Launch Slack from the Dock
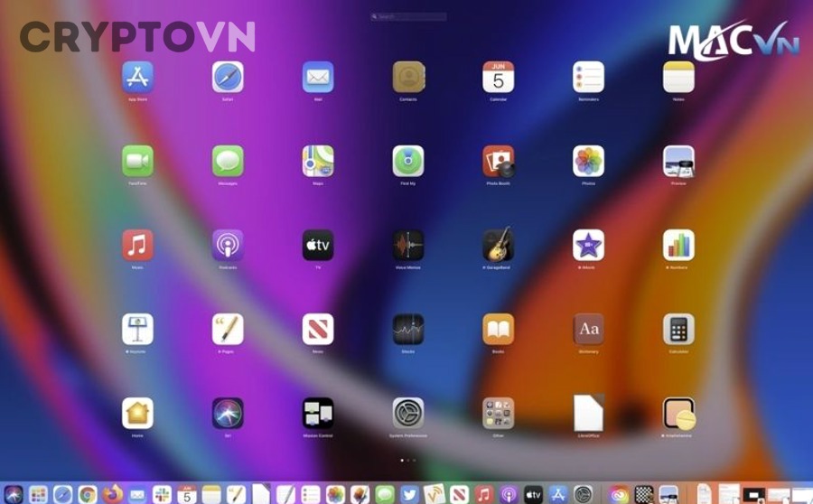This screenshot has height=504, width=813. click(163, 495)
